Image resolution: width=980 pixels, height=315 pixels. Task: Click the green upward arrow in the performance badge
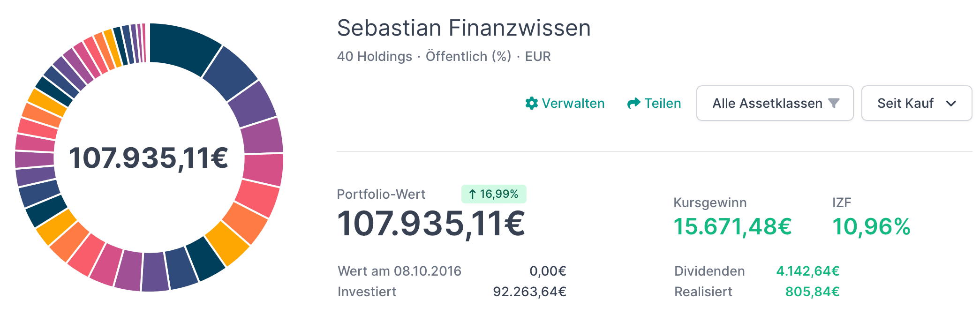[x=472, y=194]
